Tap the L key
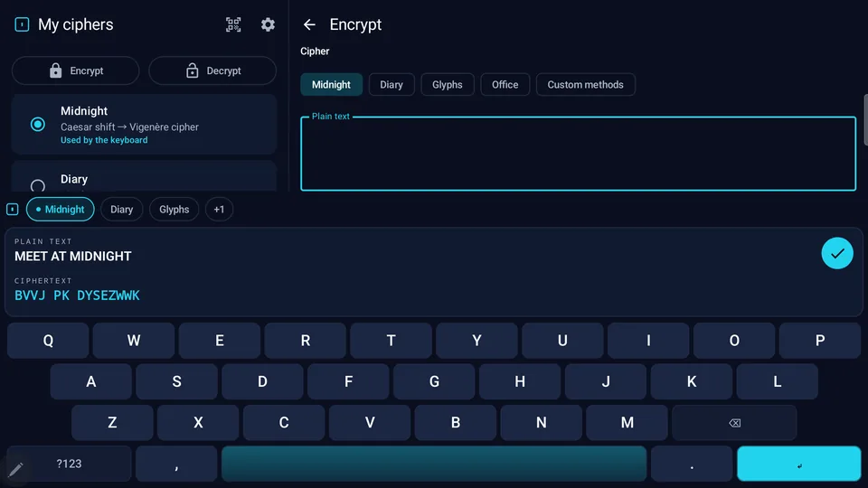The image size is (868, 488). [778, 381]
